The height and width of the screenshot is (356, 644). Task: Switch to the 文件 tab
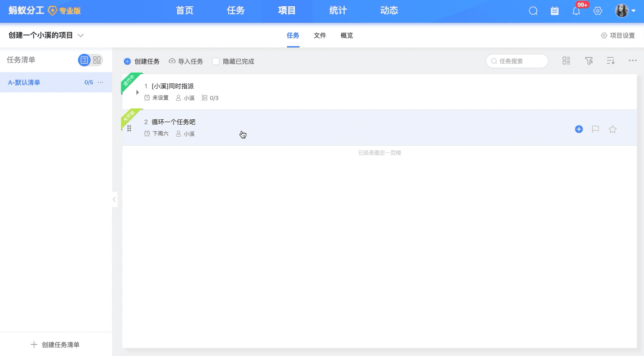[320, 35]
